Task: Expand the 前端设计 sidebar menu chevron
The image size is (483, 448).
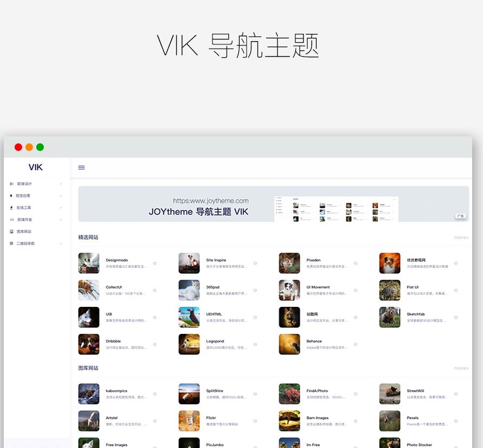Action: click(x=61, y=184)
